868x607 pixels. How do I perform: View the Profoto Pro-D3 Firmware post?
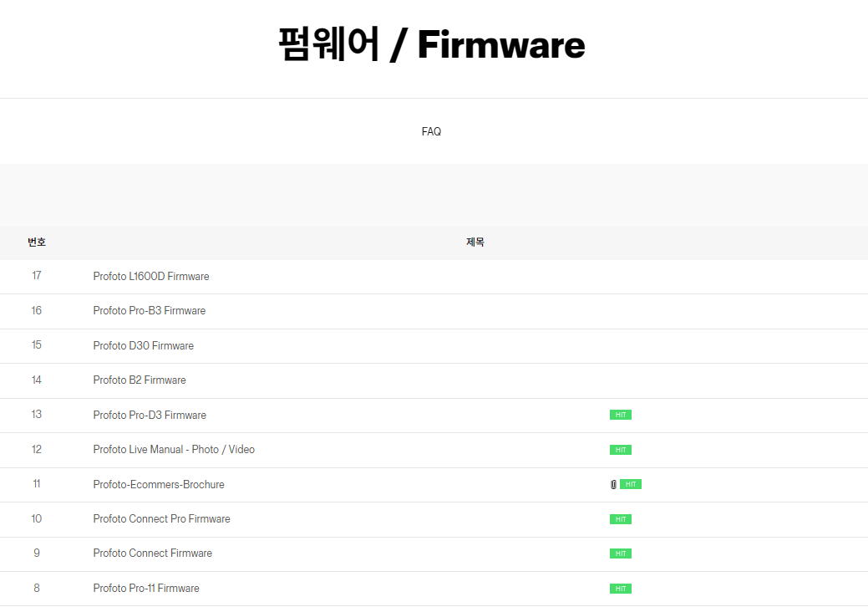coord(150,415)
